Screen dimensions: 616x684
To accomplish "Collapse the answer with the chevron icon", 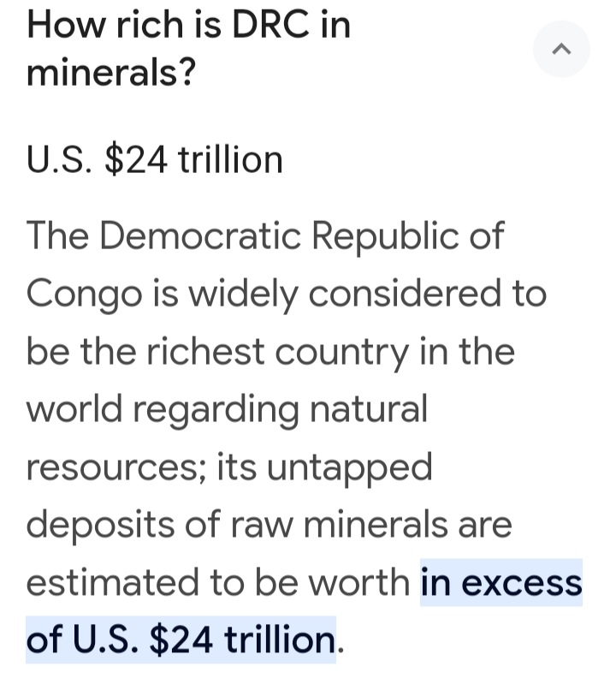I will click(561, 49).
